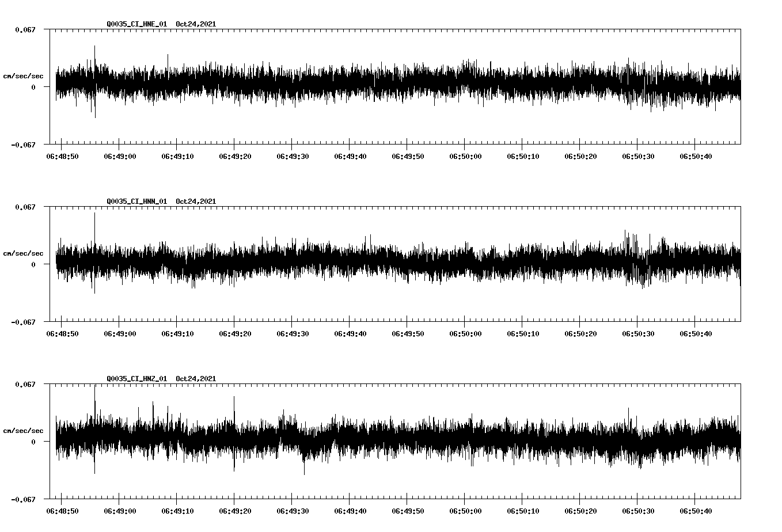Click the Q0035_CI_HNE_01 channel title
Image resolution: width=782 pixels, height=532 pixels.
coord(137,24)
